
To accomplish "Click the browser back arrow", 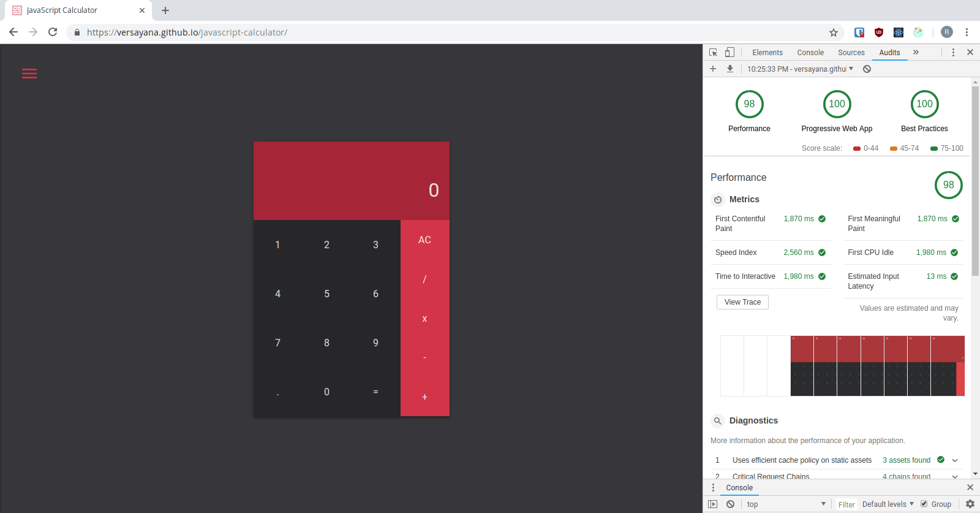I will pos(13,32).
